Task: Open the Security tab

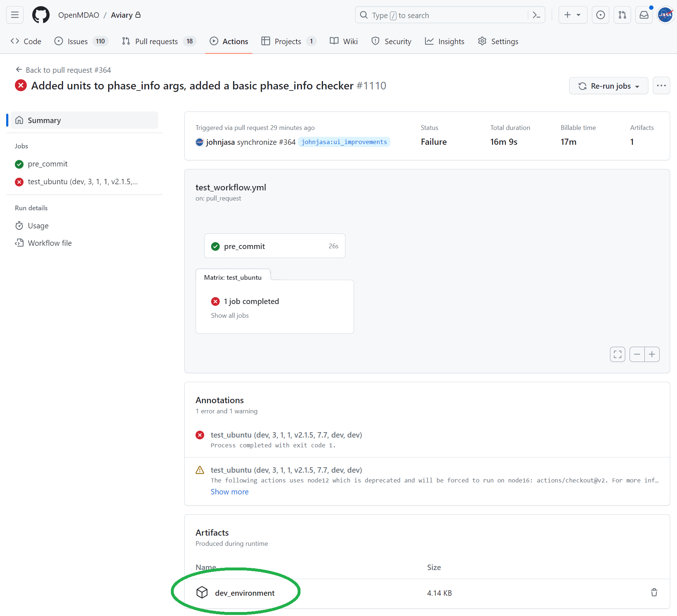Action: (391, 41)
